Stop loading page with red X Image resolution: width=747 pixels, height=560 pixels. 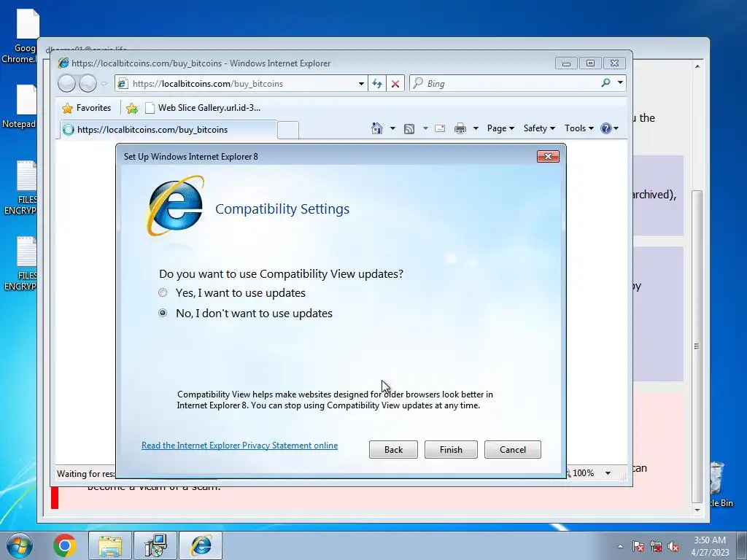[395, 84]
